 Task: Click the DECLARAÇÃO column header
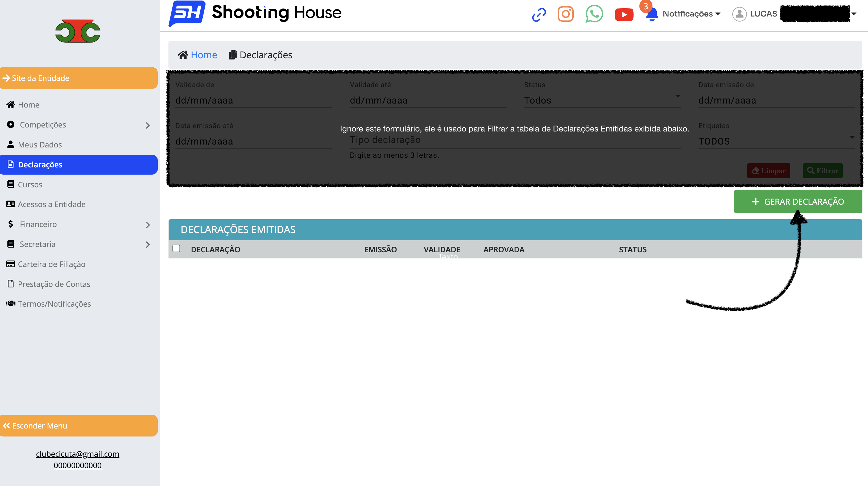pyautogui.click(x=215, y=249)
